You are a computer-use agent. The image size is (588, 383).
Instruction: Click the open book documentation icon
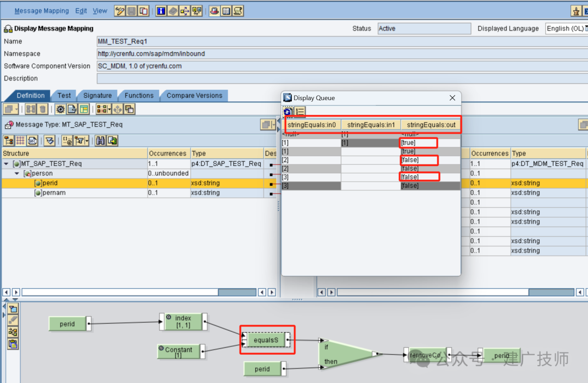point(226,11)
